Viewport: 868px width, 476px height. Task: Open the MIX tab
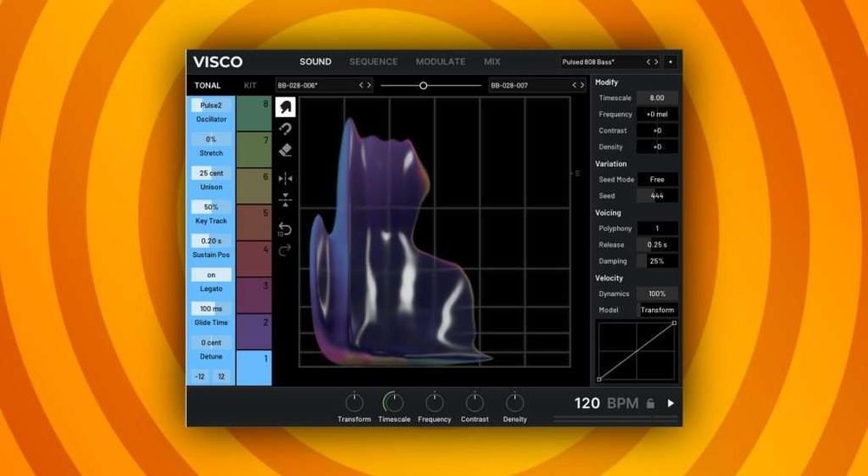coord(492,62)
